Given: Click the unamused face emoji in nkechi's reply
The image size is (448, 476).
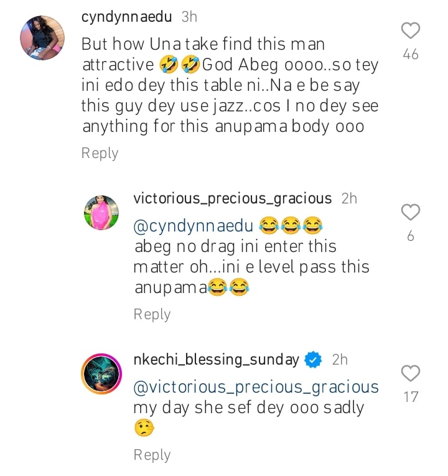Looking at the screenshot, I should 144,429.
